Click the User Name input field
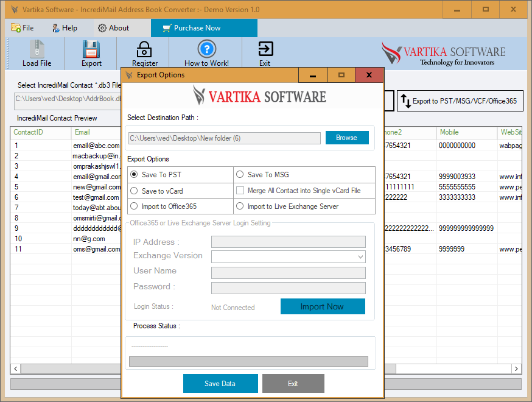Viewport: 532px width, 402px height. tap(289, 273)
